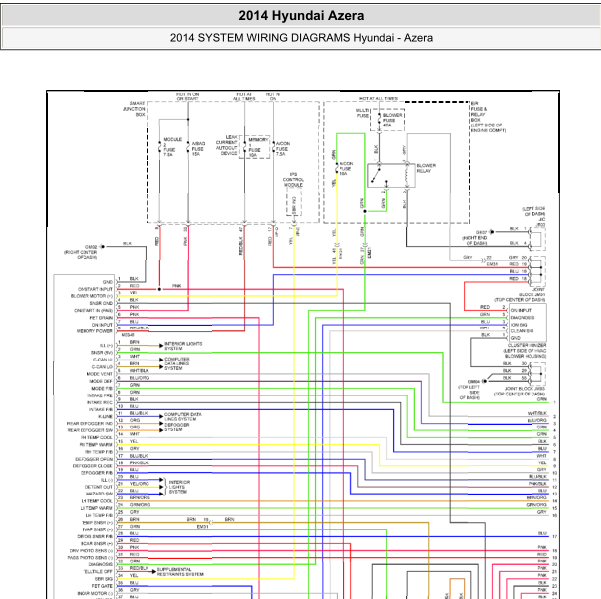
Task: Click the 'MEMORY 1 FUSE 10A' label
Action: [x=258, y=147]
